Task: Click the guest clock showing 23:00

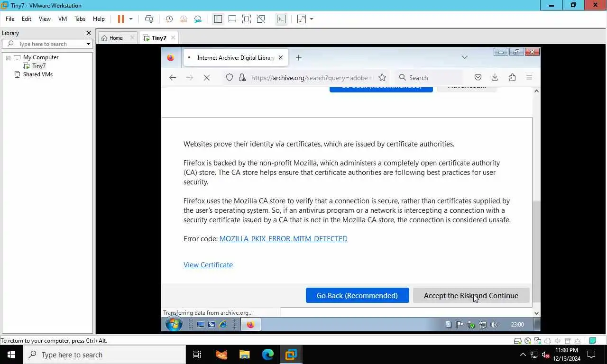Action: [x=517, y=325]
